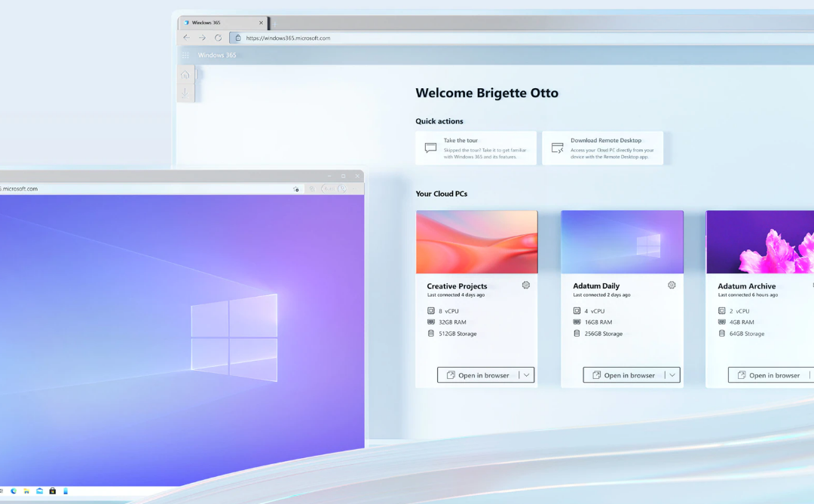Viewport: 814px width, 504px height.
Task: Open the ellipsis menu in front browser window
Action: coord(356,189)
